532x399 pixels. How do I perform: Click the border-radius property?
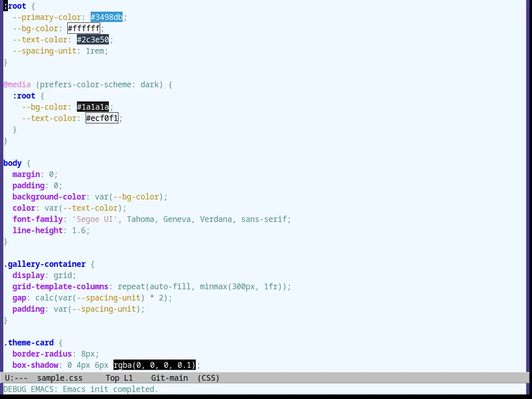point(42,354)
